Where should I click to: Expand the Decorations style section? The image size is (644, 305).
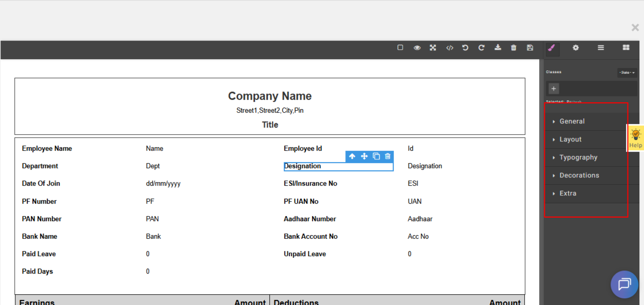click(x=579, y=175)
